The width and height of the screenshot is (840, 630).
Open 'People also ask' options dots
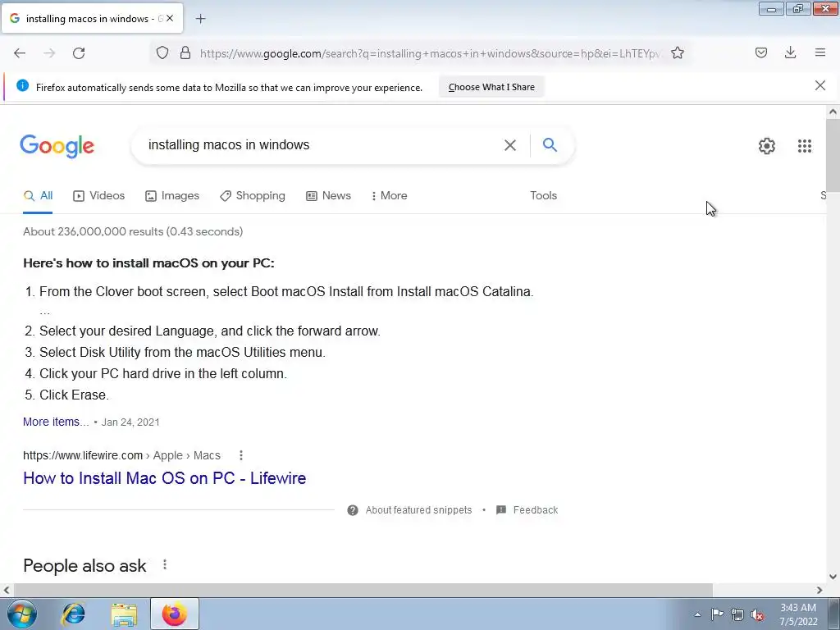tap(165, 564)
